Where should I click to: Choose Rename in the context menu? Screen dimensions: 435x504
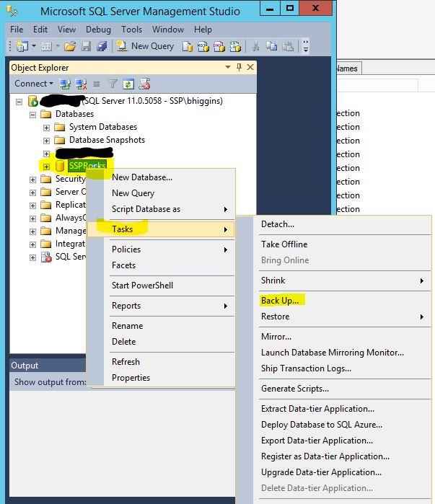point(127,326)
